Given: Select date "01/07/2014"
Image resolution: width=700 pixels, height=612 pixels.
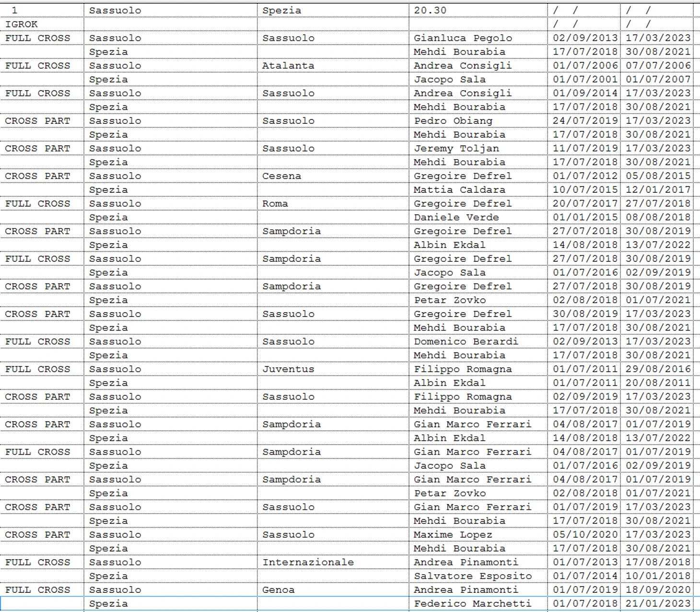Looking at the screenshot, I should click(x=585, y=576).
